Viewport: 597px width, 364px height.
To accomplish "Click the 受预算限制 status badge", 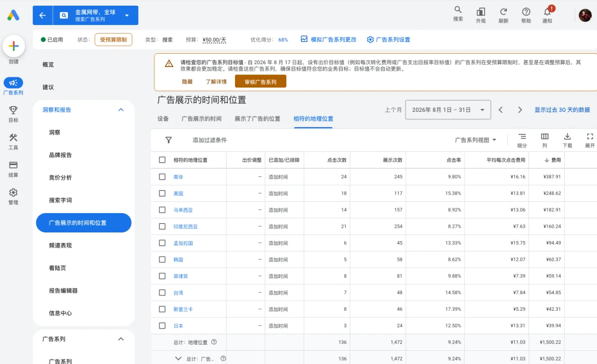I will click(x=113, y=40).
